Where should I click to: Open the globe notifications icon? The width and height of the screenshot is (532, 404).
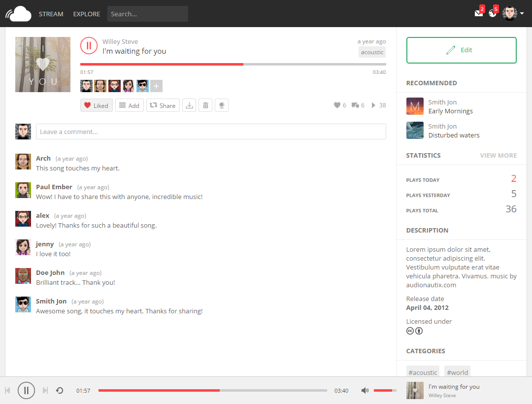(x=492, y=14)
